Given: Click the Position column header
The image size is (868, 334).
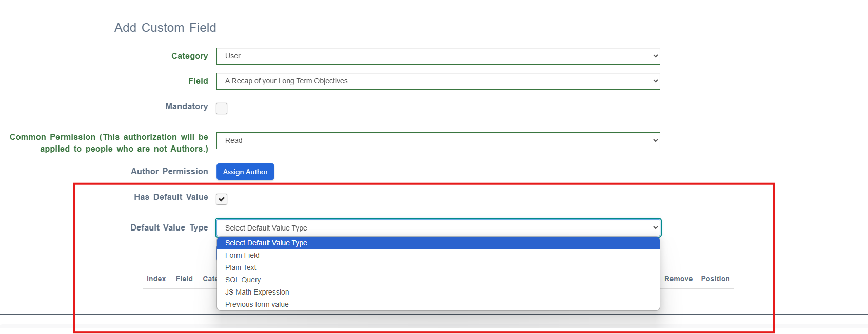Looking at the screenshot, I should (715, 279).
